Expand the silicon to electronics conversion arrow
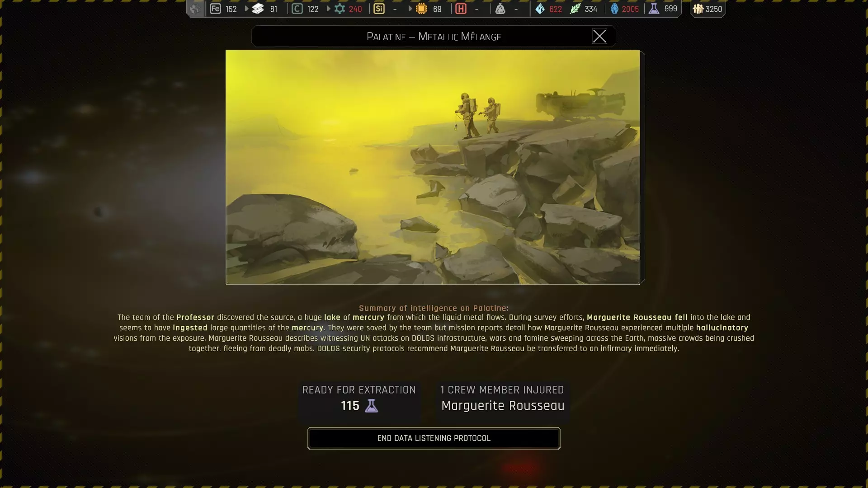The width and height of the screenshot is (868, 488). pos(410,9)
